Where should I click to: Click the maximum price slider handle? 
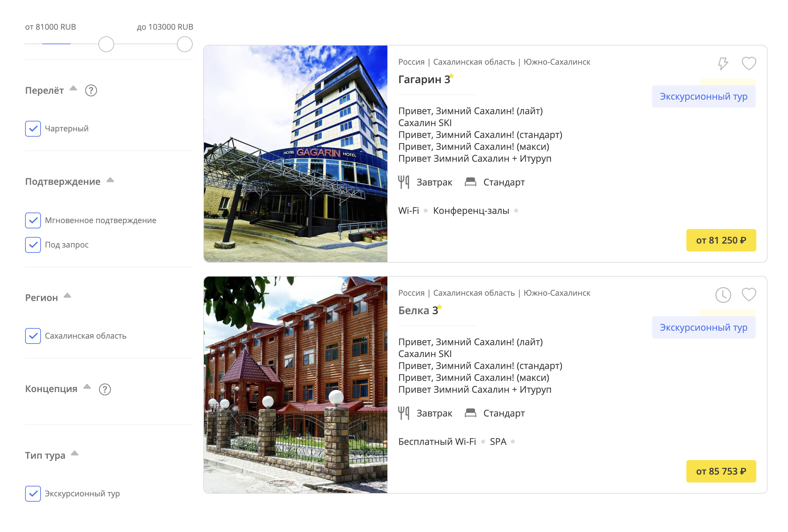coord(185,45)
